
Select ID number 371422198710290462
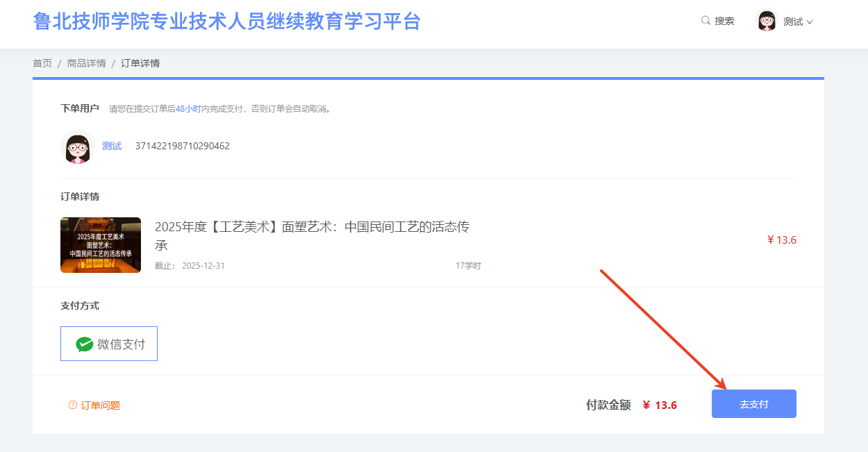point(183,146)
